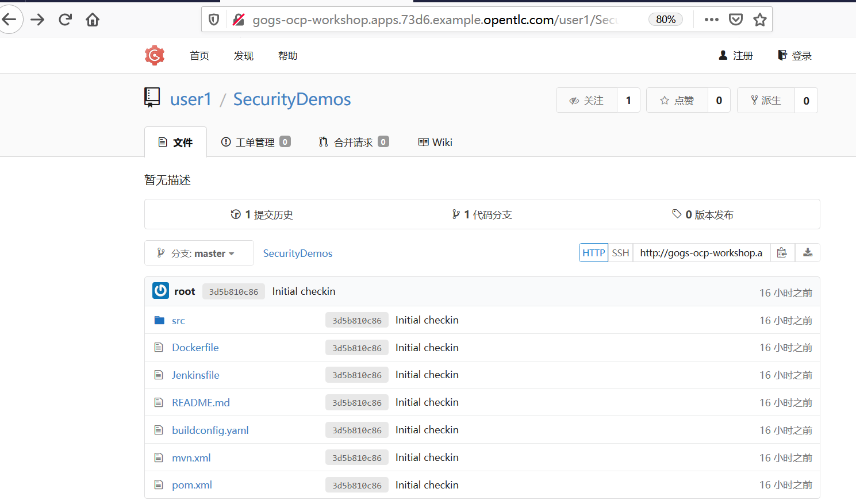Click 派生 fork button
The image size is (856, 504).
click(x=766, y=101)
